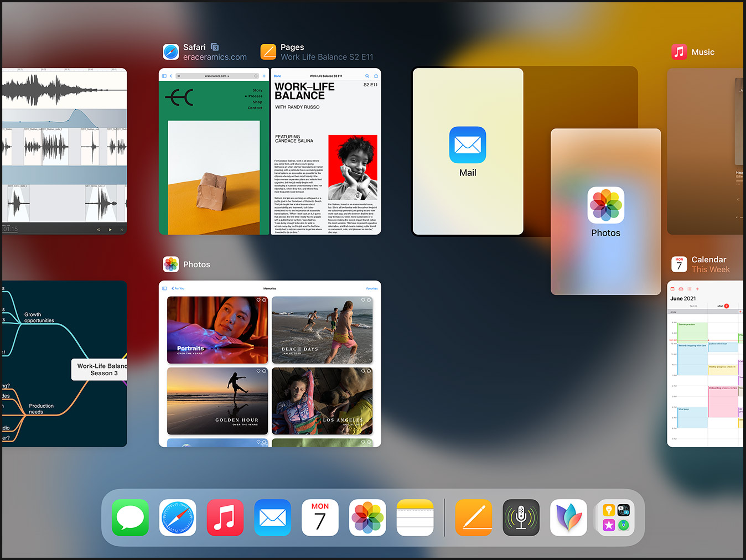The height and width of the screenshot is (560, 746).
Task: Tap the search magnifier in Pages card
Action: (367, 76)
